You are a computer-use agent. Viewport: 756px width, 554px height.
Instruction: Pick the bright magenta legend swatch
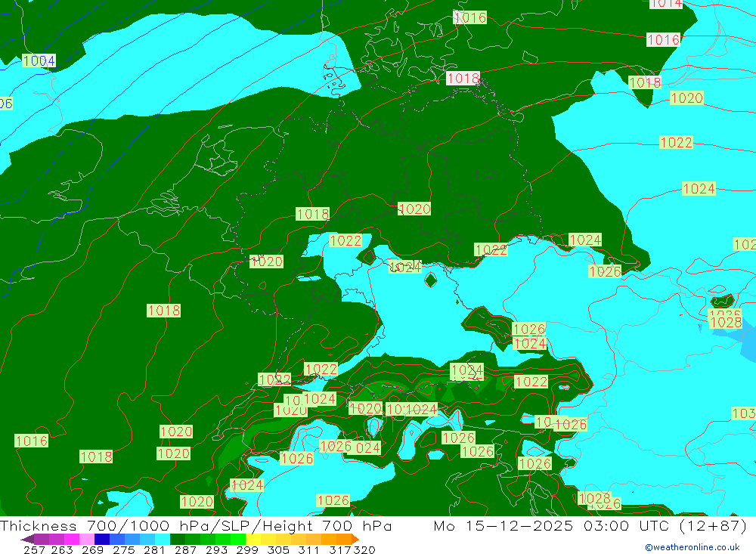pos(72,539)
